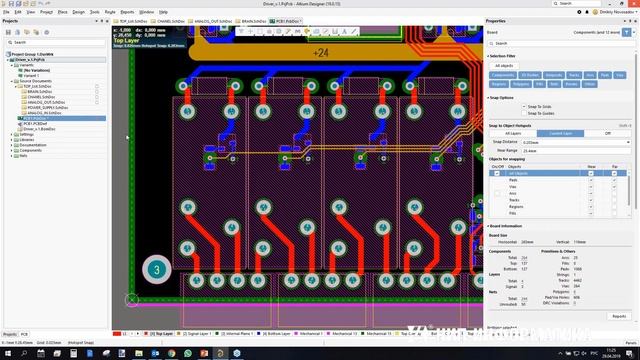Switch to the CHANEL.SchDoc document tab

(x=167, y=21)
